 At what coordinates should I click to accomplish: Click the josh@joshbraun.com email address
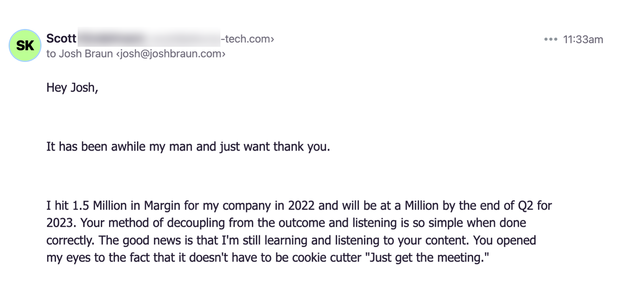tap(171, 54)
